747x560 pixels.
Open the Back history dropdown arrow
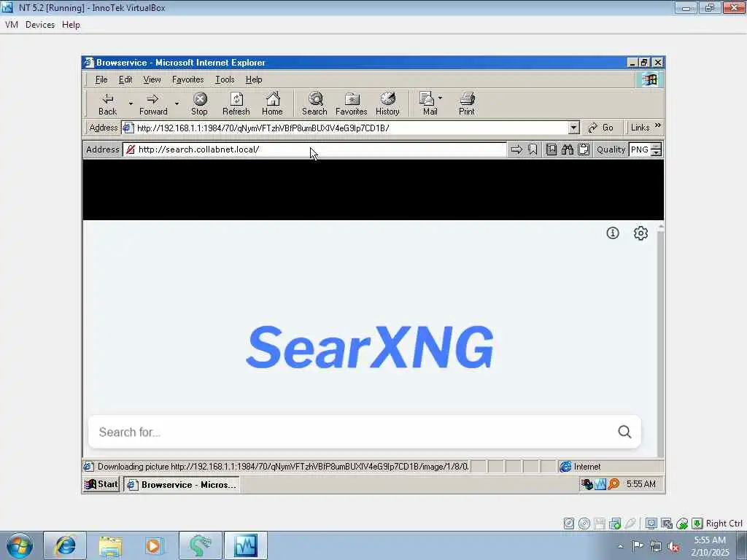coord(131,104)
